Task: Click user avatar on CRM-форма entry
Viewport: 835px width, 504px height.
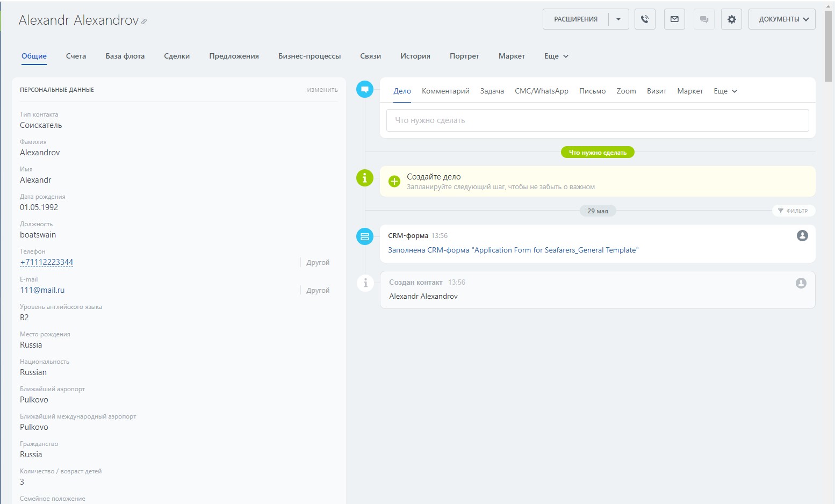Action: click(802, 235)
